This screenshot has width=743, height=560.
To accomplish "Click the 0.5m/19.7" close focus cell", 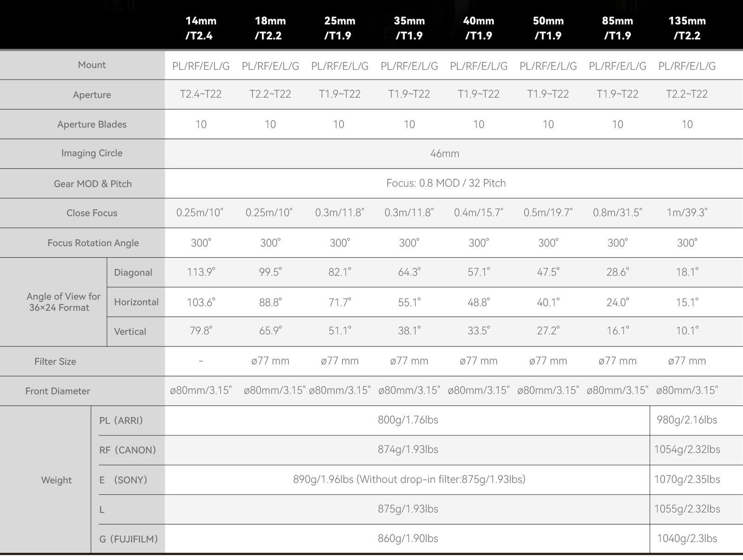I will (548, 213).
